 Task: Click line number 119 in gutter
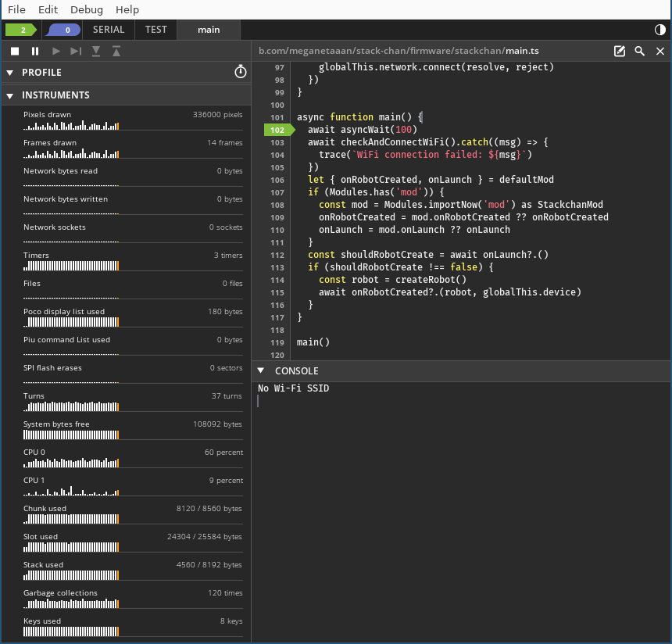pyautogui.click(x=277, y=342)
